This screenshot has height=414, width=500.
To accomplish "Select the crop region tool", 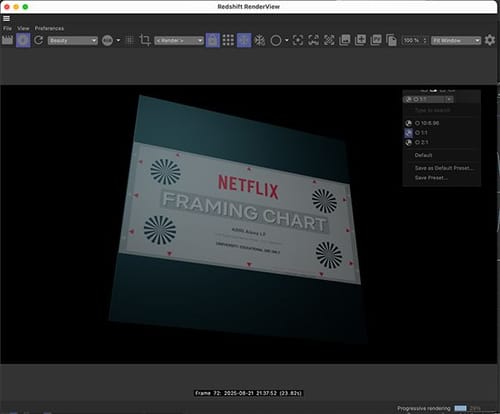I will pyautogui.click(x=145, y=40).
